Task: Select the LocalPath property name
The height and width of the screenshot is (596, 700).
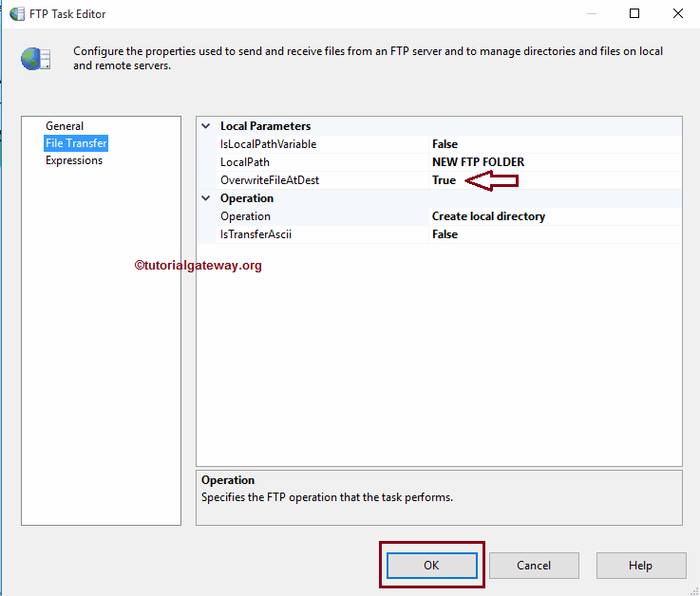Action: 245,162
